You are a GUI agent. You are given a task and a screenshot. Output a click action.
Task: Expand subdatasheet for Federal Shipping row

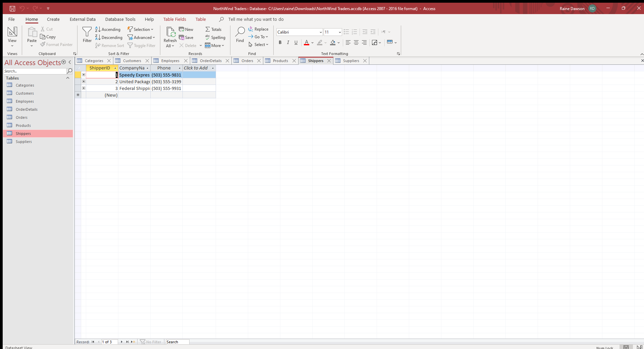click(x=84, y=88)
